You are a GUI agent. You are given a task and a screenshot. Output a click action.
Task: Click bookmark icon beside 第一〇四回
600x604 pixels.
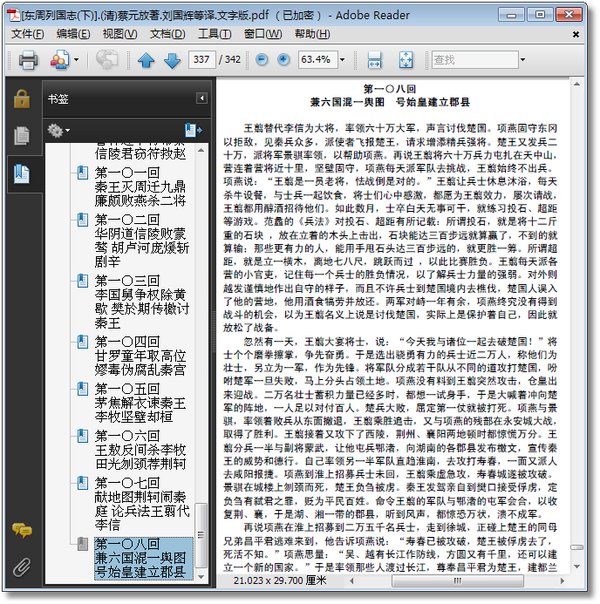point(82,342)
